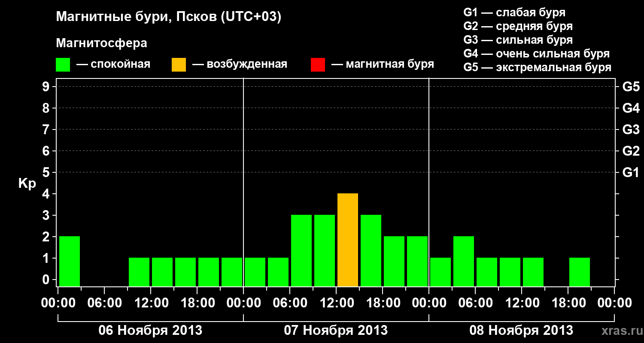Click the first '00:00' time label
This screenshot has width=644, height=343.
point(58,303)
